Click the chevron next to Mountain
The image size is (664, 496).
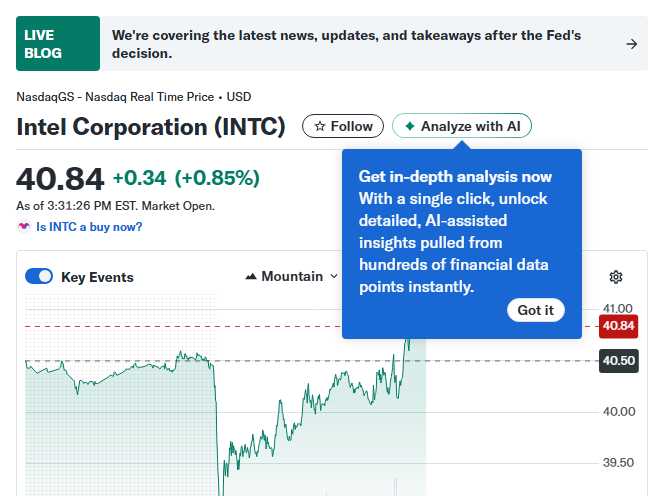point(333,277)
